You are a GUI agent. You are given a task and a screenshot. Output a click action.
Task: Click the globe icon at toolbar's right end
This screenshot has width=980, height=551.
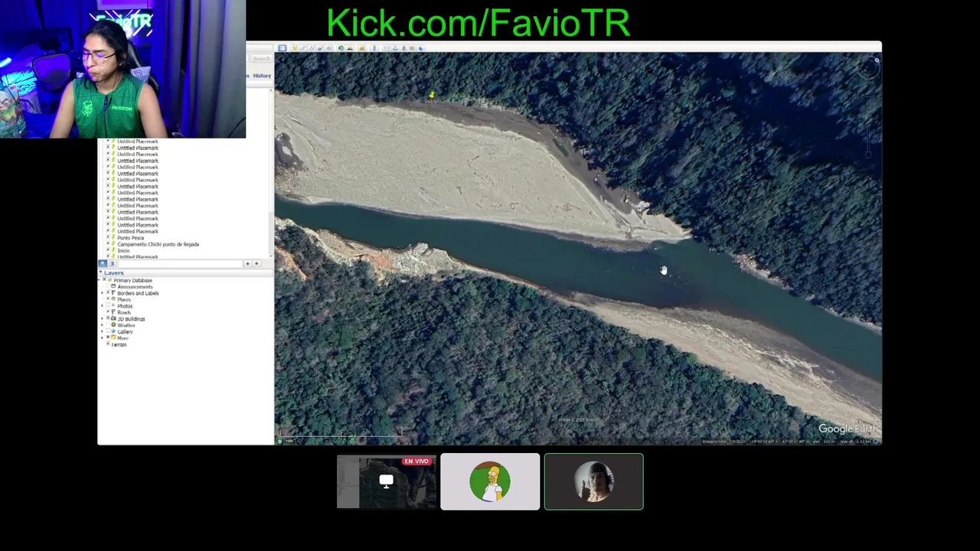(x=420, y=48)
